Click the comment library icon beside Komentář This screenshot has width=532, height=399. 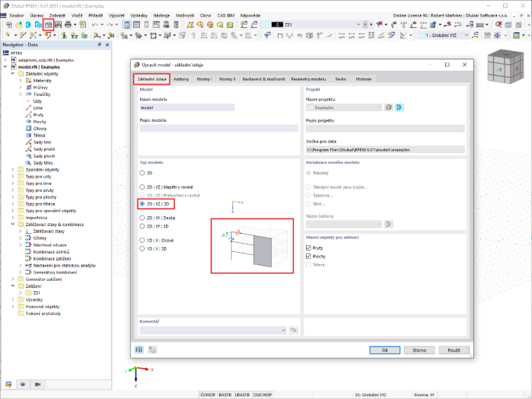click(293, 330)
